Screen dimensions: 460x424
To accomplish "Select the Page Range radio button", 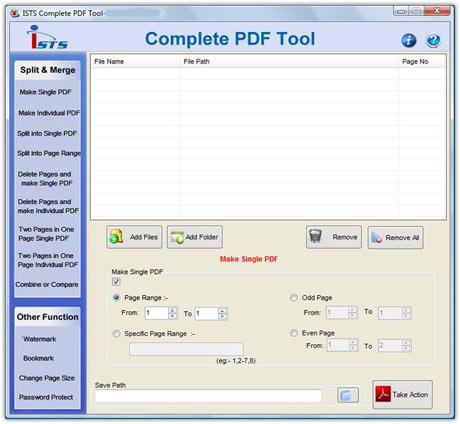I will tap(116, 298).
